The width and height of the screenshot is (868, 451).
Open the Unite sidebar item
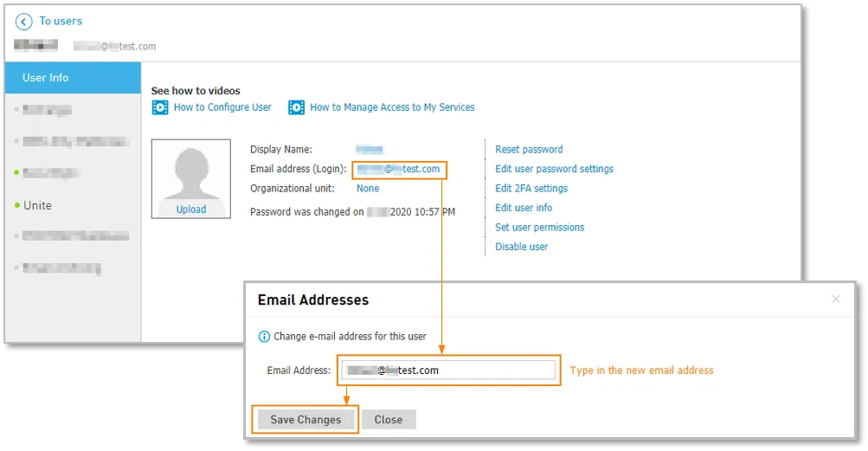tap(37, 205)
